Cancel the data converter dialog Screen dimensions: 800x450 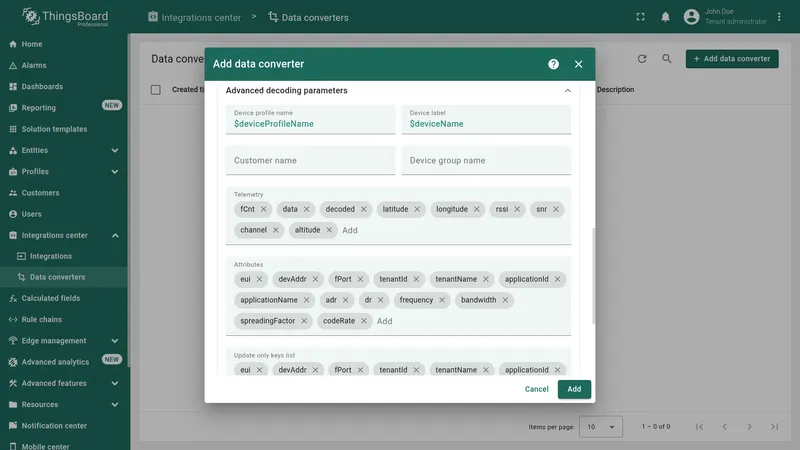[x=536, y=389]
